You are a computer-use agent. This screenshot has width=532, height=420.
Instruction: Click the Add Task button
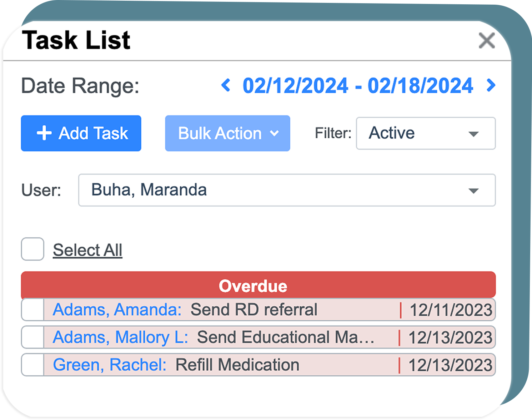[x=81, y=133]
